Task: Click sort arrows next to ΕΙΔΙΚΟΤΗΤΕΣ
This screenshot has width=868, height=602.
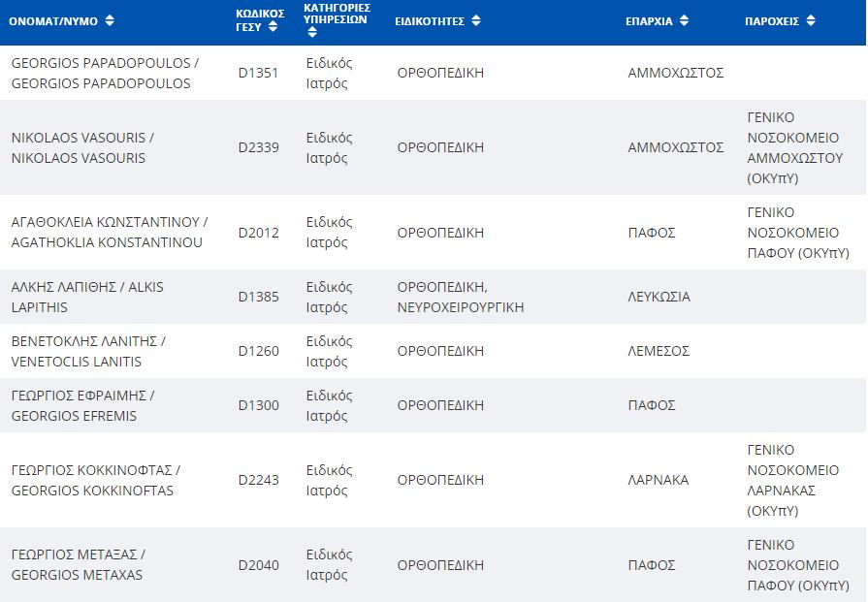Action: 476,20
